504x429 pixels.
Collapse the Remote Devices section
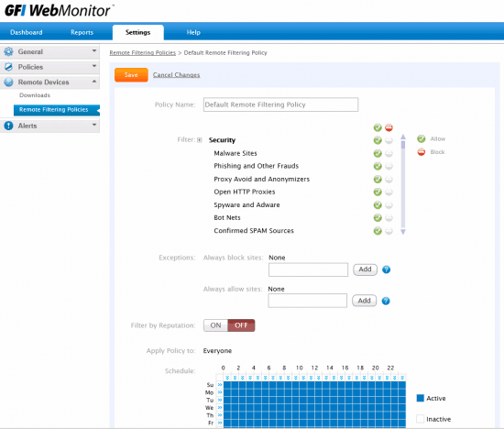coord(94,82)
